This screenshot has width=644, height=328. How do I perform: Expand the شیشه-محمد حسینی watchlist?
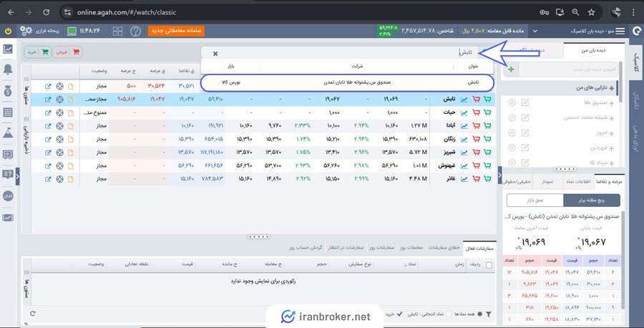(612, 118)
